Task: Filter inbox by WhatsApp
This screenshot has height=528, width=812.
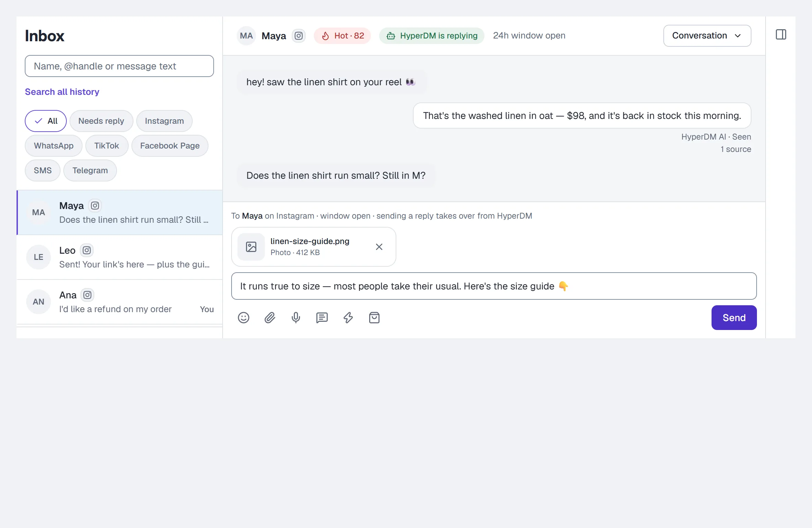Action: [x=54, y=146]
